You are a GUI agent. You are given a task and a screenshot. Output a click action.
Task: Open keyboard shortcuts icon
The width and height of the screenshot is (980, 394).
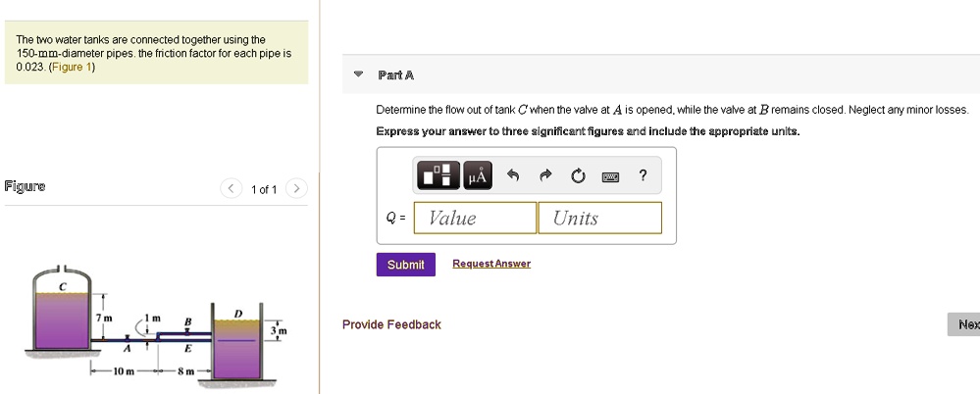(x=610, y=176)
